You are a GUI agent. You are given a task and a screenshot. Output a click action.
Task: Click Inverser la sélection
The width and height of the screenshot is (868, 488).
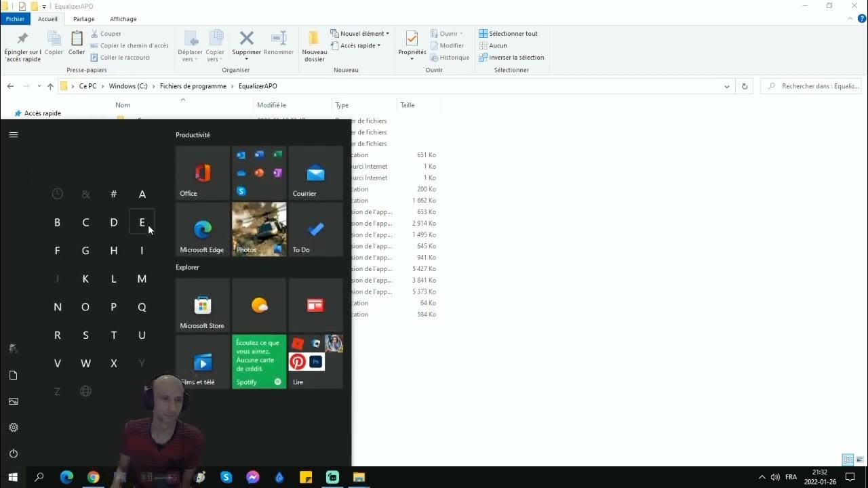pos(511,58)
